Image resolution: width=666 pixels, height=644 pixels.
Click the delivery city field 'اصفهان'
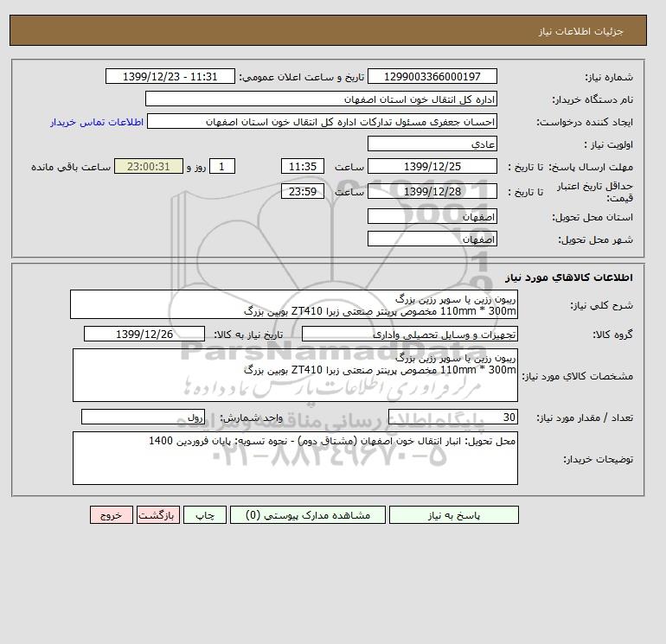(432, 239)
